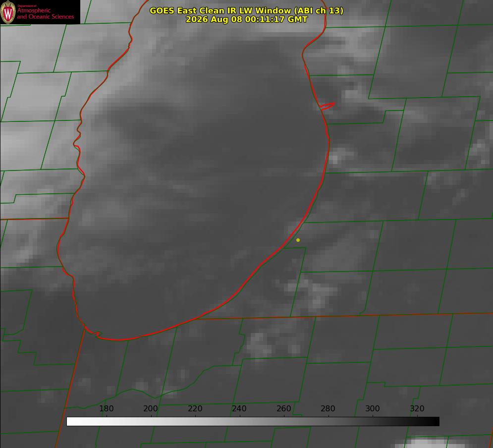Click the GOES East Clean IR title
The height and width of the screenshot is (448, 493).
[x=247, y=10]
